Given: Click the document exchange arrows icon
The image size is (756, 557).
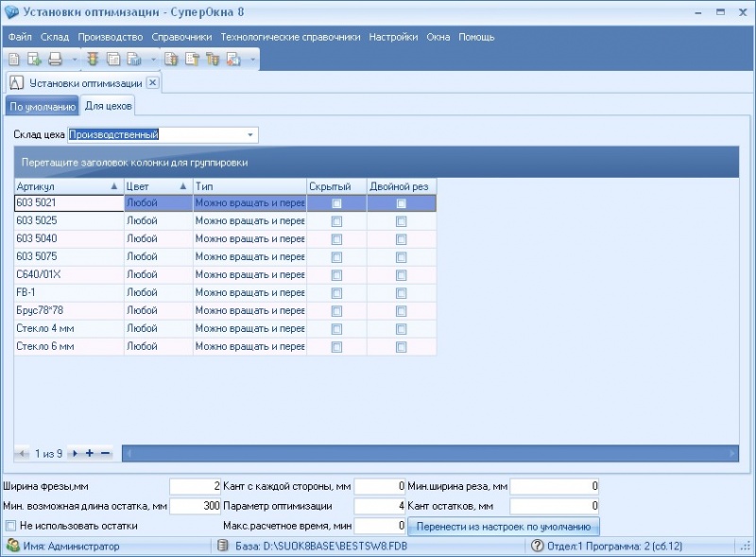Looking at the screenshot, I should (233, 60).
